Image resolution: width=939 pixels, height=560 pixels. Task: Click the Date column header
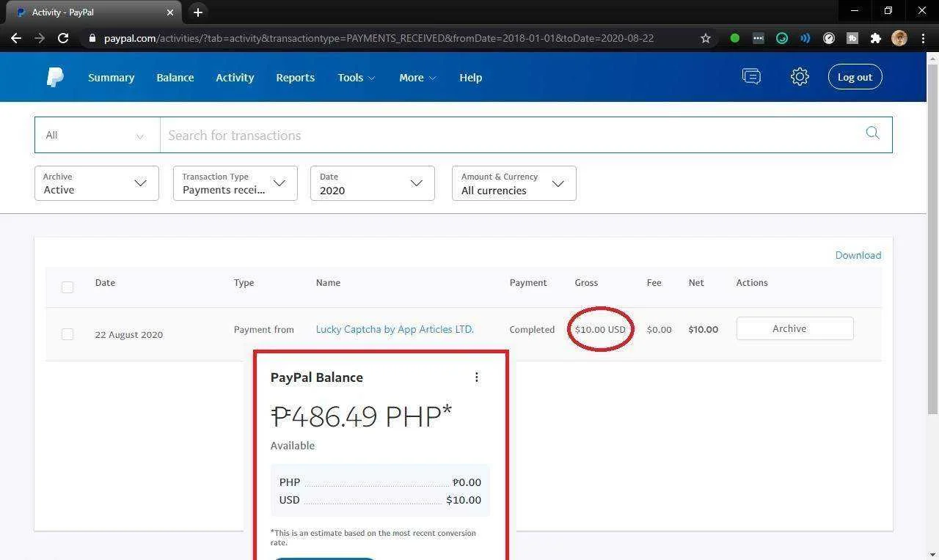coord(105,282)
